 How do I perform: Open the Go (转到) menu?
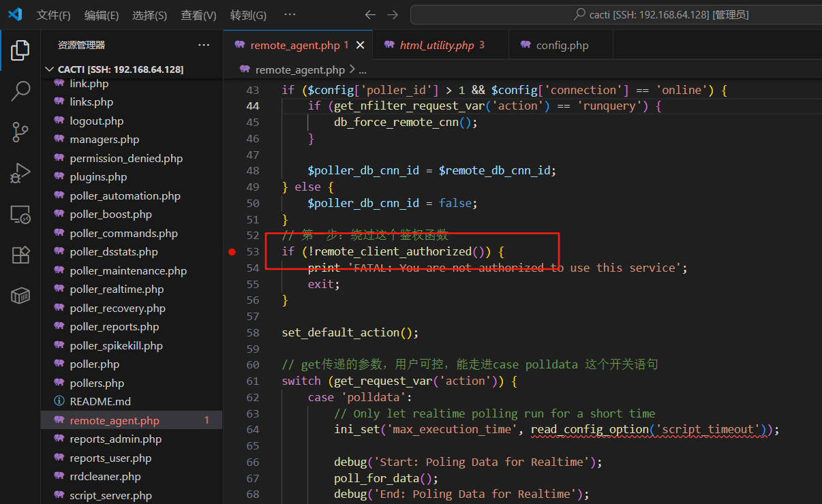248,15
